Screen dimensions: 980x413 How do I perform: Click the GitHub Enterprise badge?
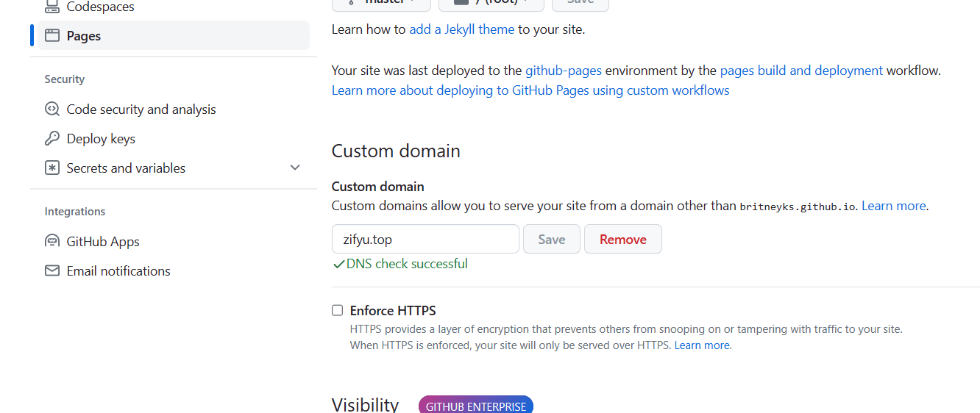pos(476,406)
